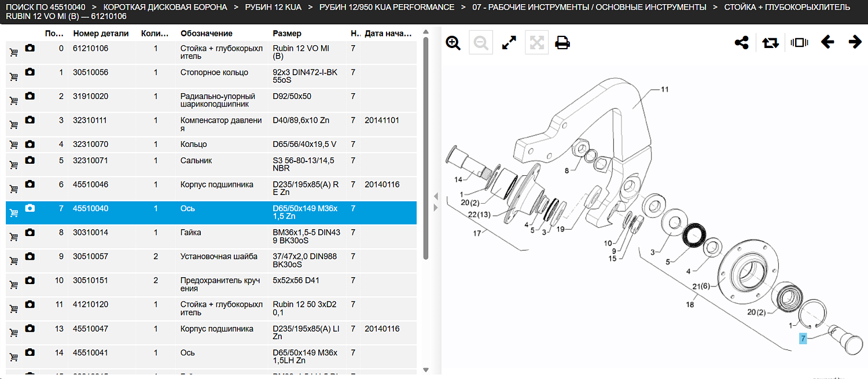
Task: Click size cell 92x3 DIN472-I-BK 55oS
Action: pos(304,76)
